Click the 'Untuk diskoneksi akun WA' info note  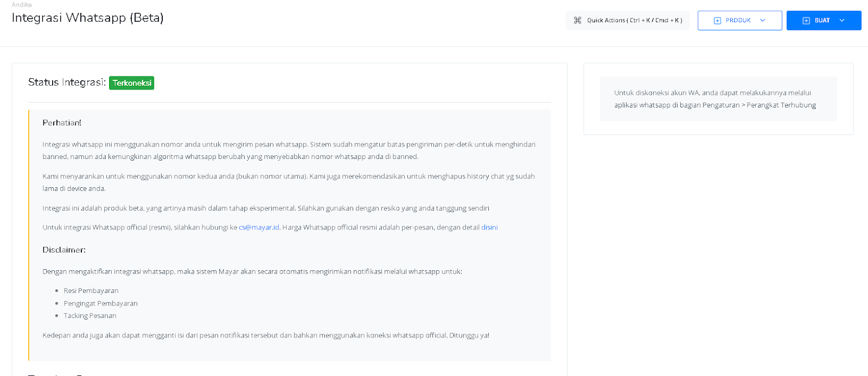coord(718,99)
